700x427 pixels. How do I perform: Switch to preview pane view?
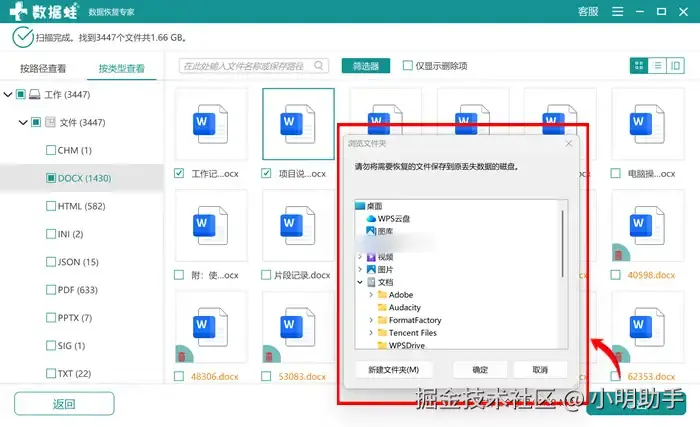pos(675,66)
